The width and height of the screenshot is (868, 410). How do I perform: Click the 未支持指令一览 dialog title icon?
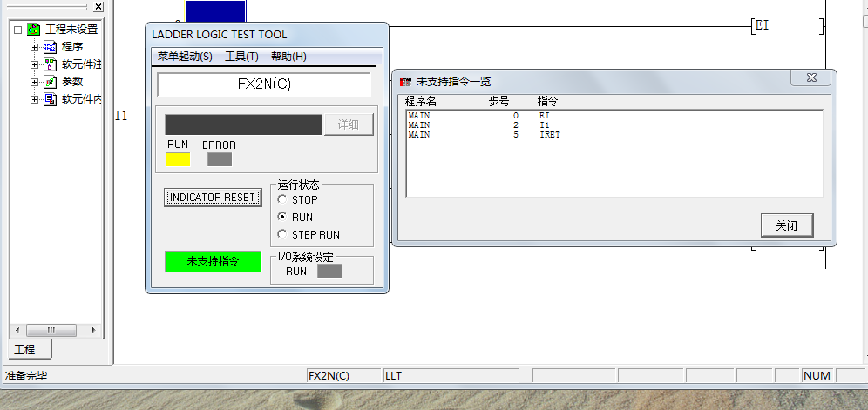coord(405,81)
